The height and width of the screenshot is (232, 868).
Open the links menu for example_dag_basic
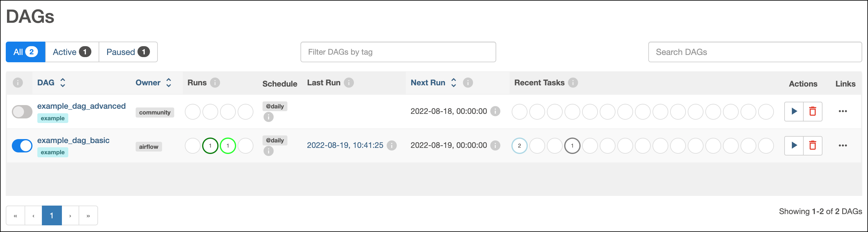coord(843,145)
